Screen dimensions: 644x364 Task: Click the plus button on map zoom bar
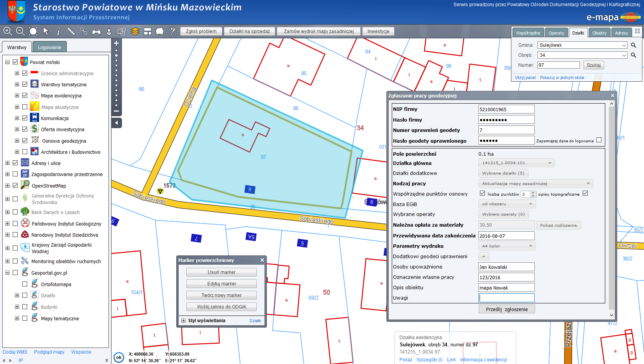pos(117,43)
